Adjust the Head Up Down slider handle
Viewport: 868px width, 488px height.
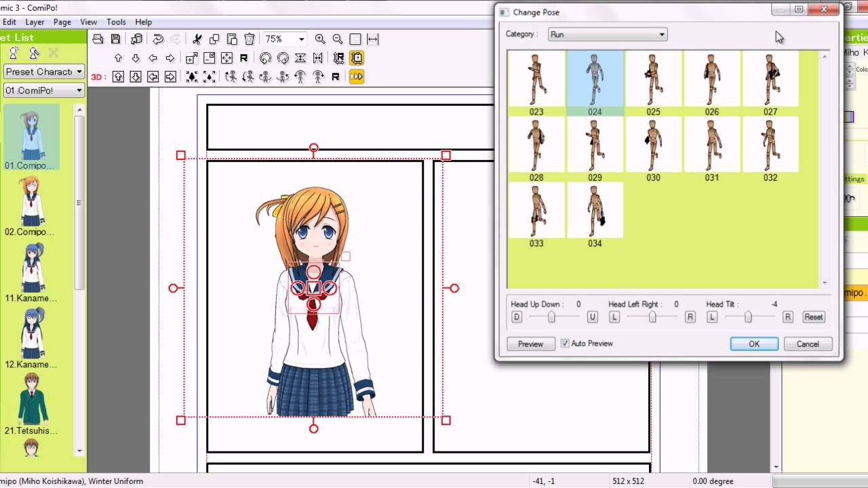point(552,317)
